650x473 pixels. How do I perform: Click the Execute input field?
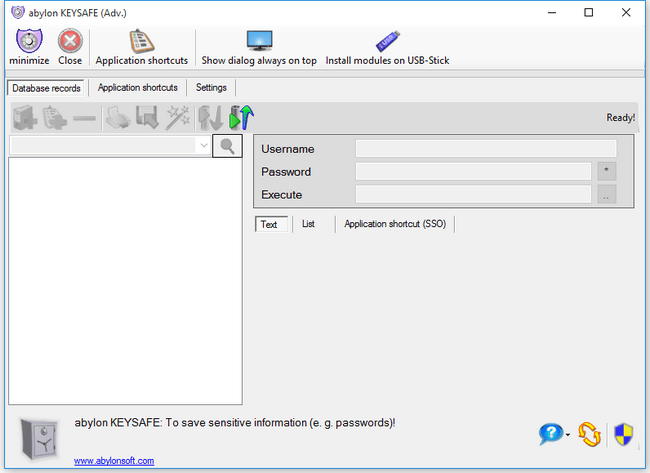473,194
